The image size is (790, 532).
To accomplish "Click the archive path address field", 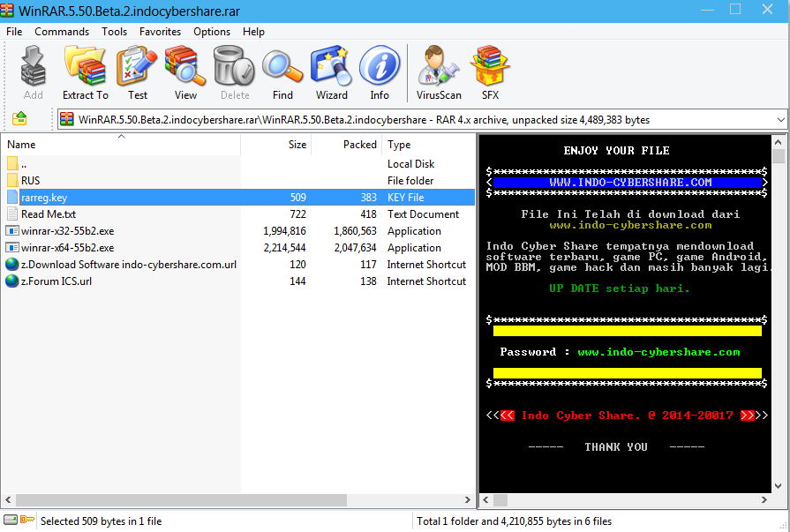I will (422, 120).
